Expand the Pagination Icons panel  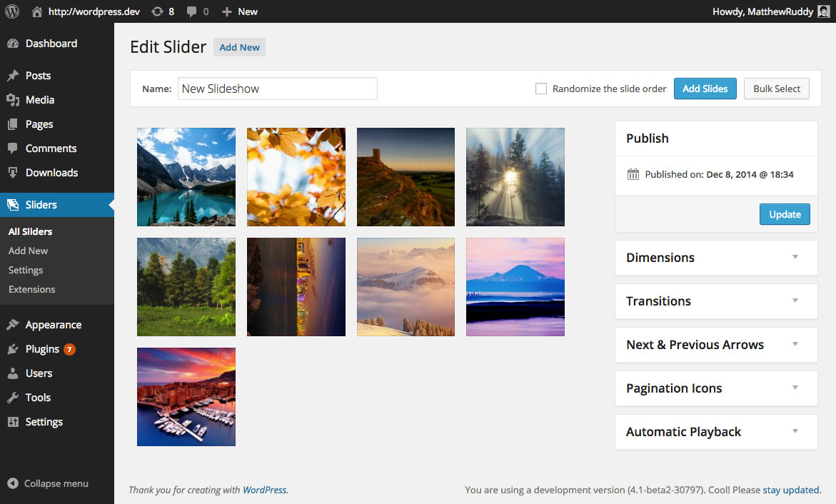795,388
